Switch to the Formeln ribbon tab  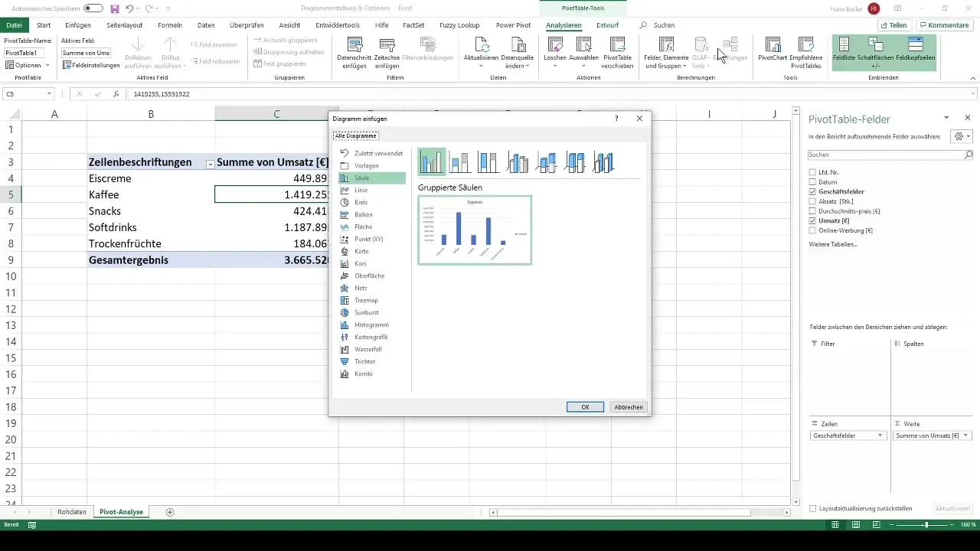point(170,25)
